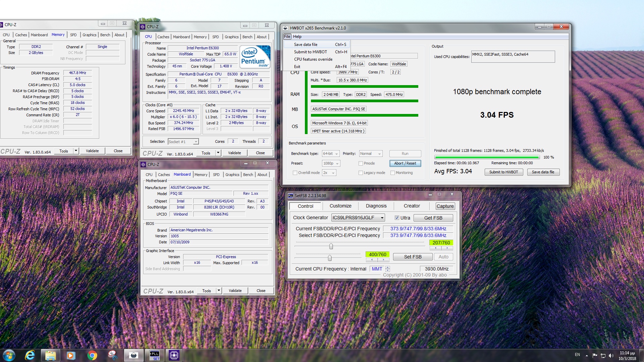Click the volume speaker tray icon

tap(611, 356)
